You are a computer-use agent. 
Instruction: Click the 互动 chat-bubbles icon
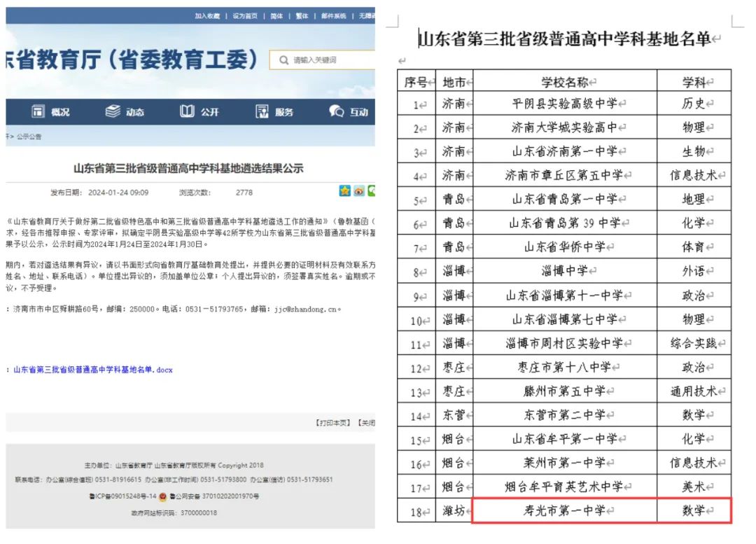[x=337, y=111]
